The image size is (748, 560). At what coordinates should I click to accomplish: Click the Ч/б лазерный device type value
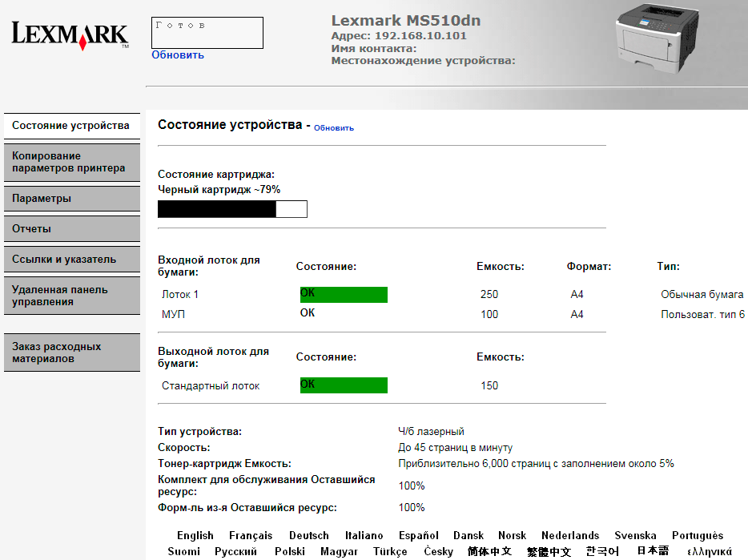point(431,432)
